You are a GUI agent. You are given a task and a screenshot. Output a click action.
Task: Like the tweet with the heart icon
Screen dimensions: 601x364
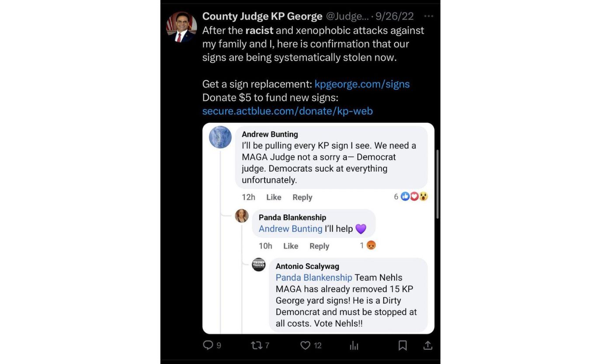(305, 345)
